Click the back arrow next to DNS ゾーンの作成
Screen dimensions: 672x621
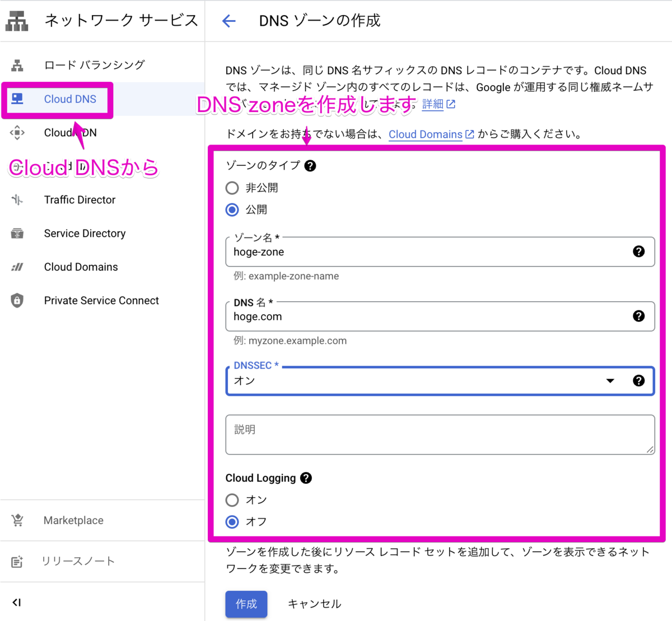[x=230, y=20]
